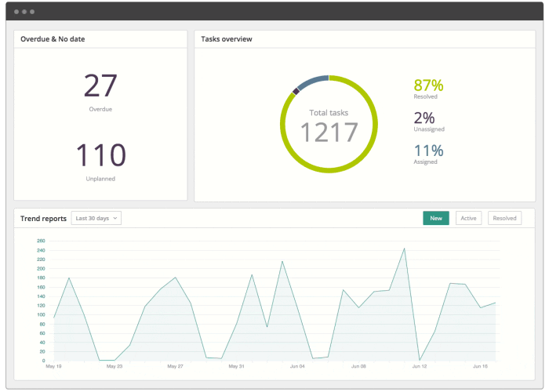
Task: Click the Jun 04 label on the x-axis
Action: click(297, 366)
